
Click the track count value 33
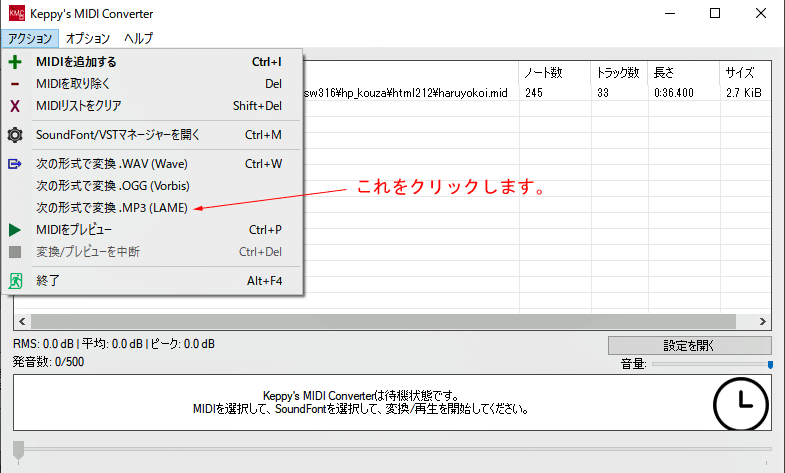click(x=603, y=93)
